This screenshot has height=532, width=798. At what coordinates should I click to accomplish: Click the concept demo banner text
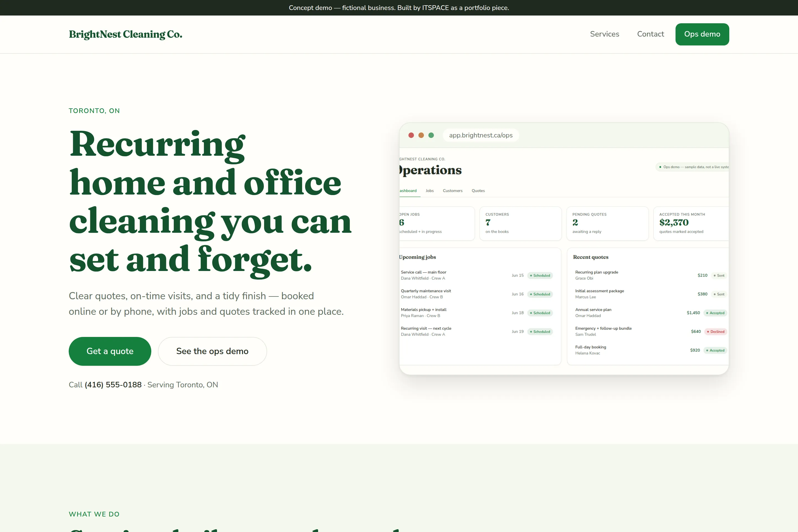coord(399,8)
